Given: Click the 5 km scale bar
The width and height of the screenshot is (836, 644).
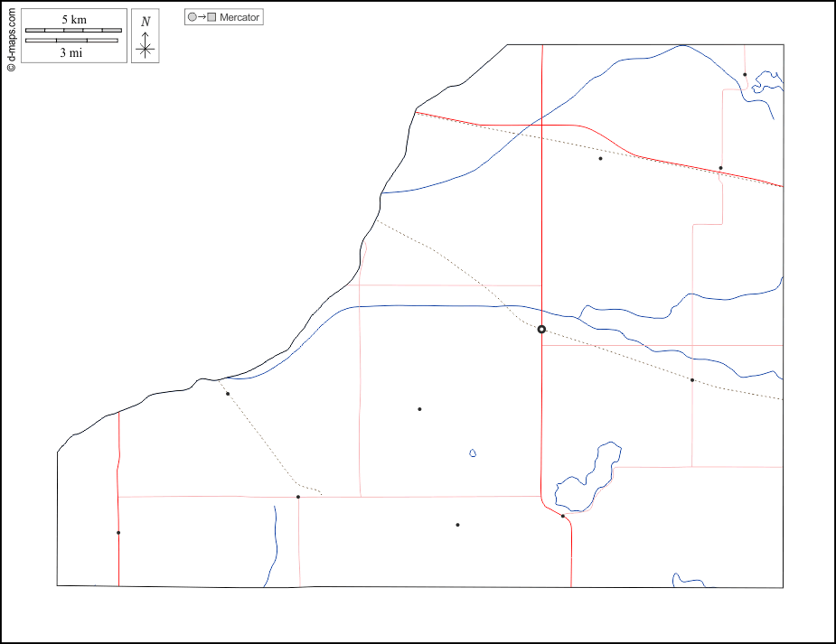Looking at the screenshot, I should click(73, 30).
